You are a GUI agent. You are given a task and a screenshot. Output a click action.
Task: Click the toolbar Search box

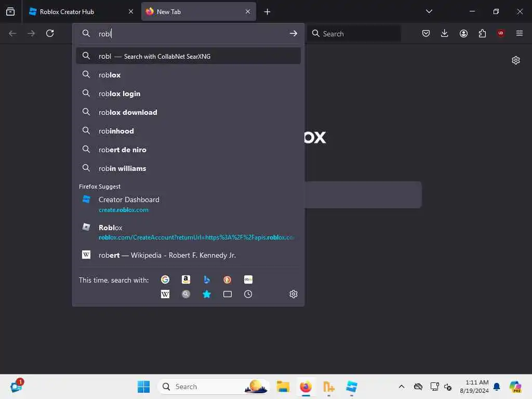[x=354, y=34]
